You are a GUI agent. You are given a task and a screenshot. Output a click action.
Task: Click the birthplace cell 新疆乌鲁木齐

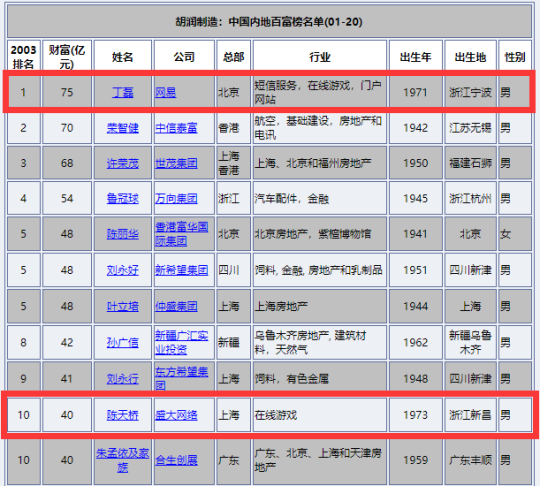[x=470, y=342]
